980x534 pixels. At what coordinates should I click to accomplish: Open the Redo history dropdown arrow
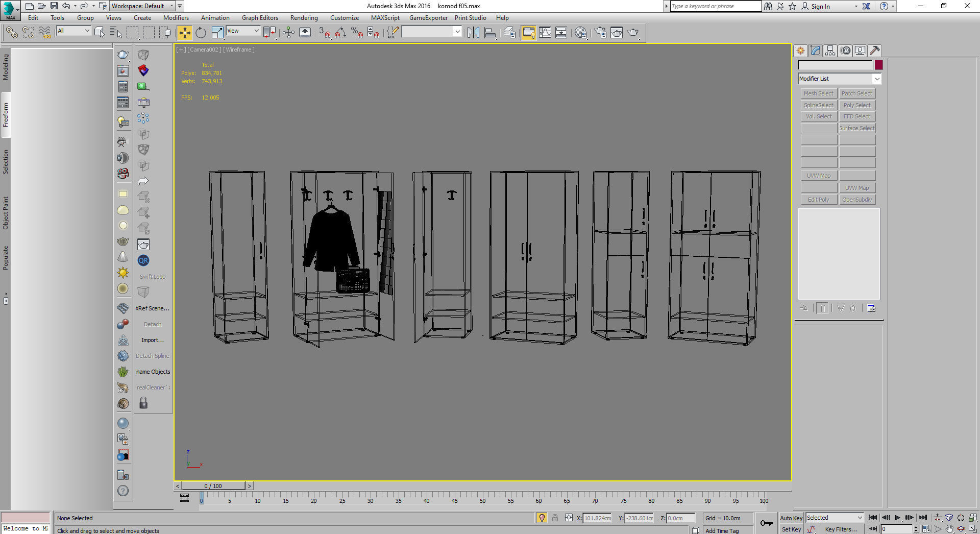click(x=93, y=6)
